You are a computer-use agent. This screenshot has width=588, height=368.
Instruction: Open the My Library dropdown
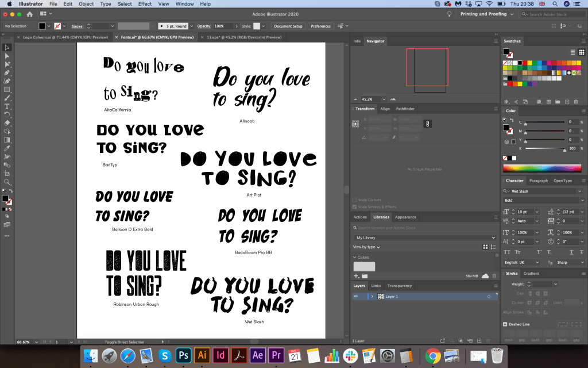(x=424, y=237)
